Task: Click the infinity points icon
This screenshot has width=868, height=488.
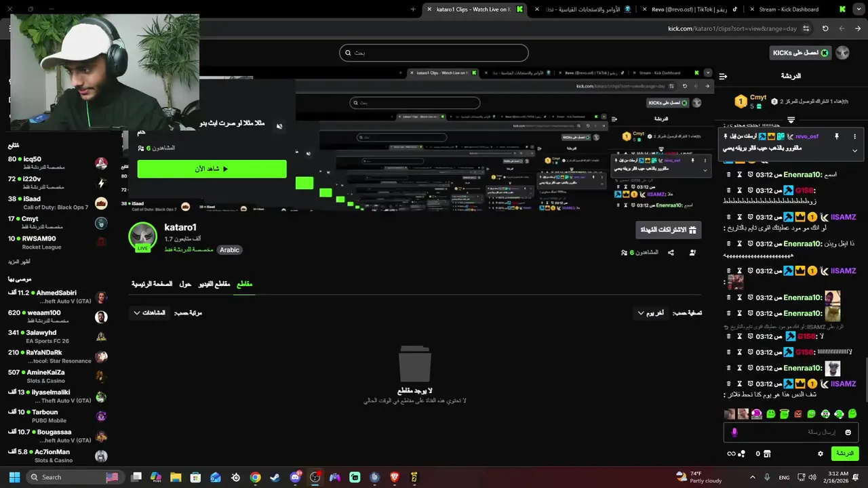Action: [731, 453]
